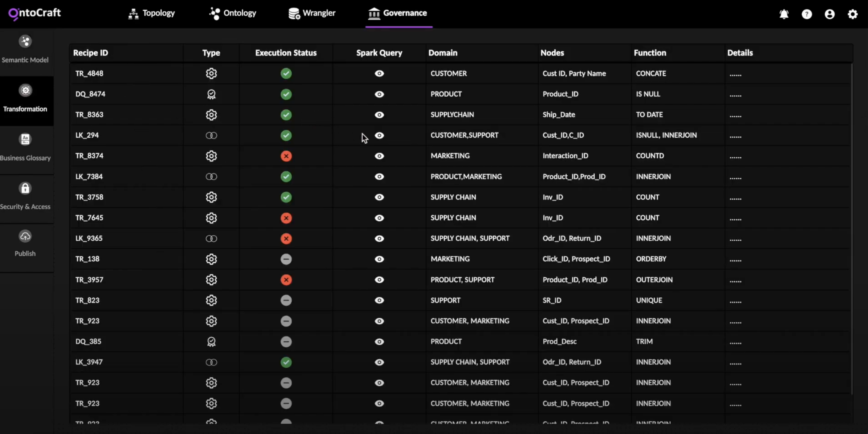Open the settings gear in top bar
Screen dimensions: 868x434
[852, 14]
